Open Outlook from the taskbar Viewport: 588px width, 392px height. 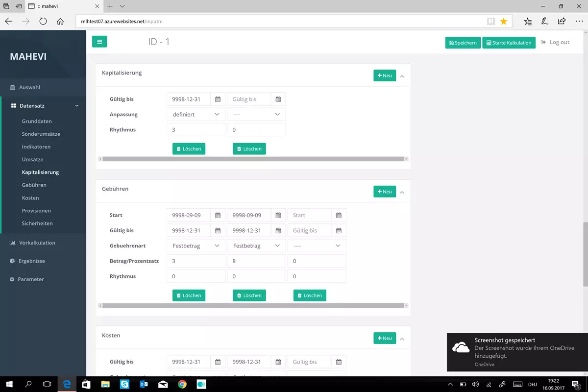click(144, 384)
